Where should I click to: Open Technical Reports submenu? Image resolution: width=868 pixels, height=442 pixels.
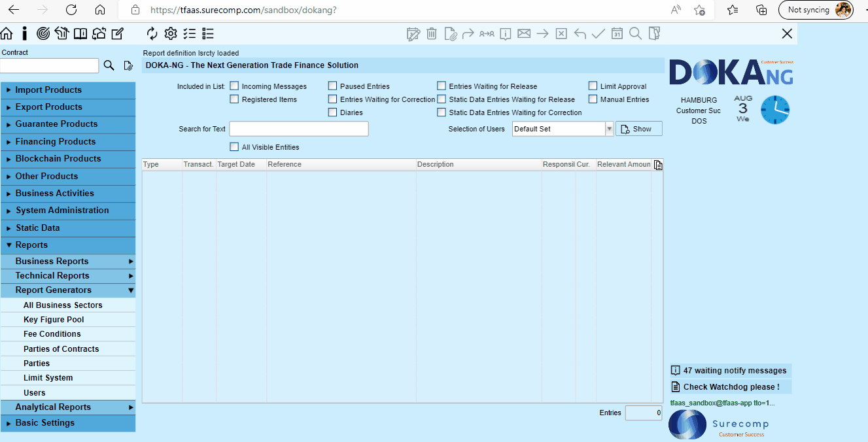(68, 276)
